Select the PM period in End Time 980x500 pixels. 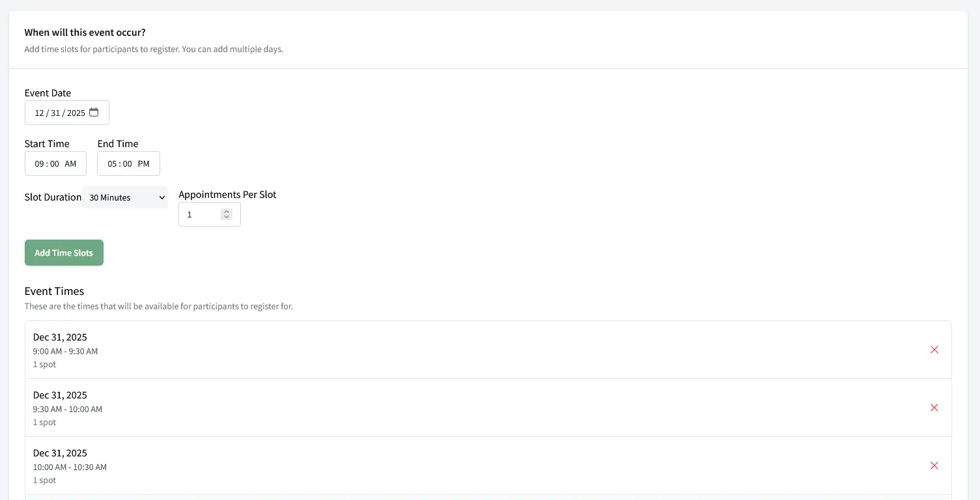[143, 164]
